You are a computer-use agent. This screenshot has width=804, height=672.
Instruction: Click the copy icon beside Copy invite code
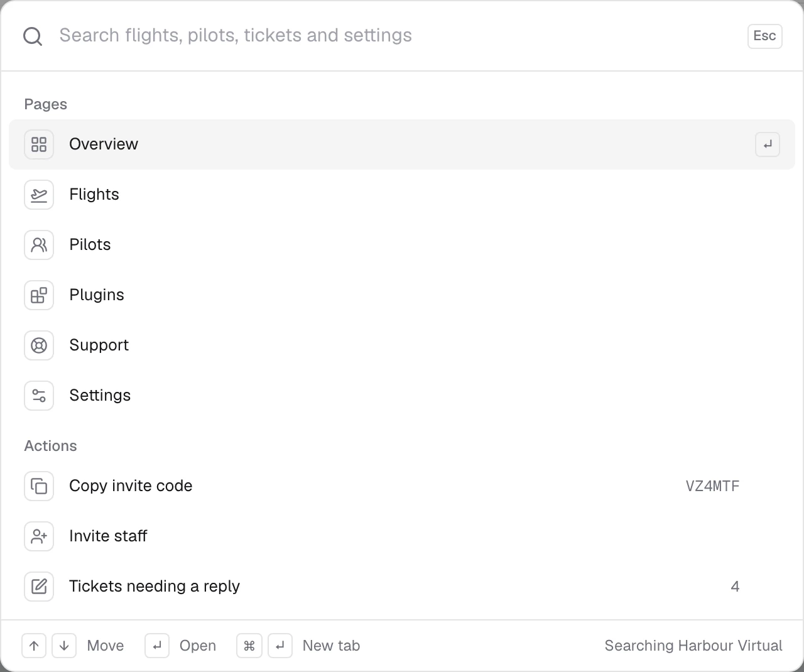pyautogui.click(x=39, y=486)
